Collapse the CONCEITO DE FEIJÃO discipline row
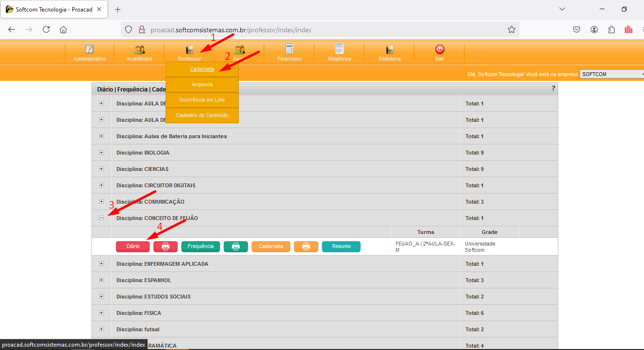The height and width of the screenshot is (350, 644). click(101, 218)
